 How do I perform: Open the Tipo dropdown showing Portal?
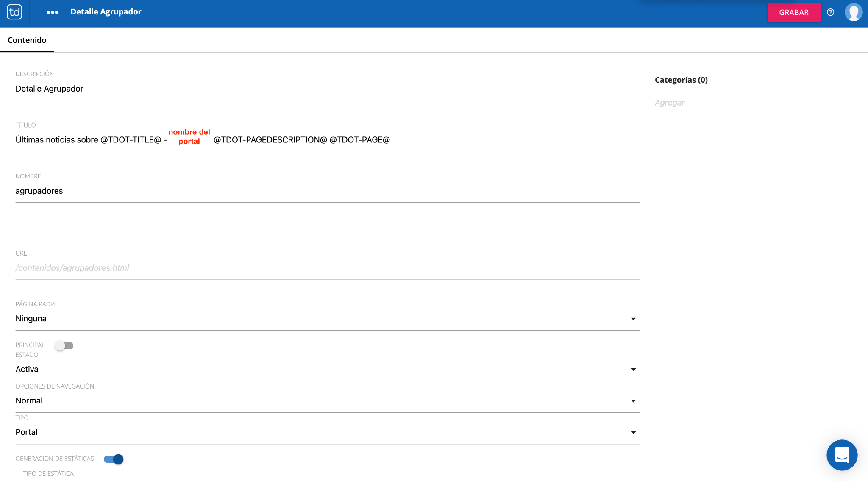coord(327,432)
